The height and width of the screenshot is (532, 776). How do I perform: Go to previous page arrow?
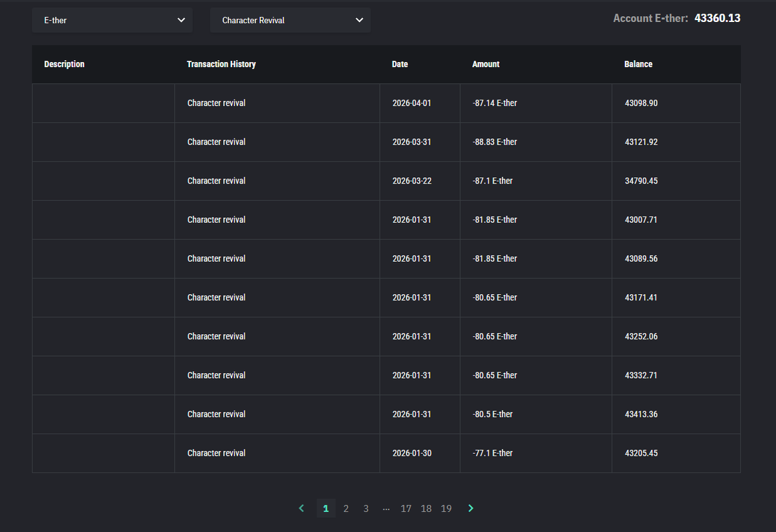[301, 509]
